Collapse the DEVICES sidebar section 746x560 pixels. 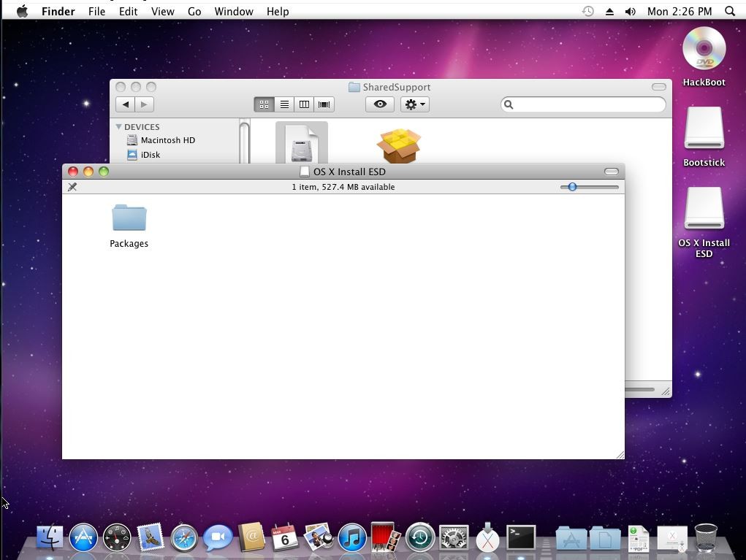(x=119, y=127)
